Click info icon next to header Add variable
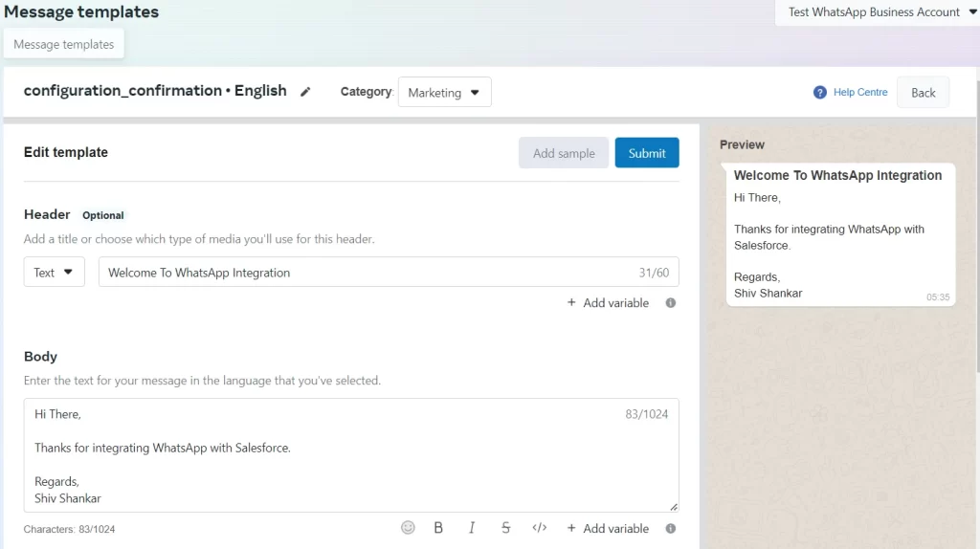Screen dimensions: 980x549 click(671, 303)
